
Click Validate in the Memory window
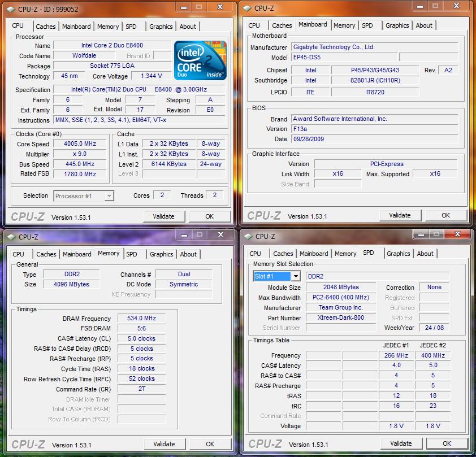[165, 444]
